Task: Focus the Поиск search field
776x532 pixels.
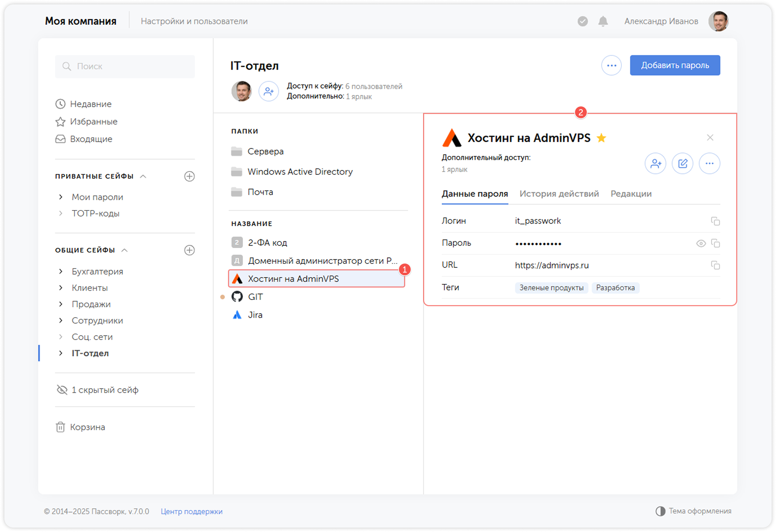Action: [x=125, y=66]
